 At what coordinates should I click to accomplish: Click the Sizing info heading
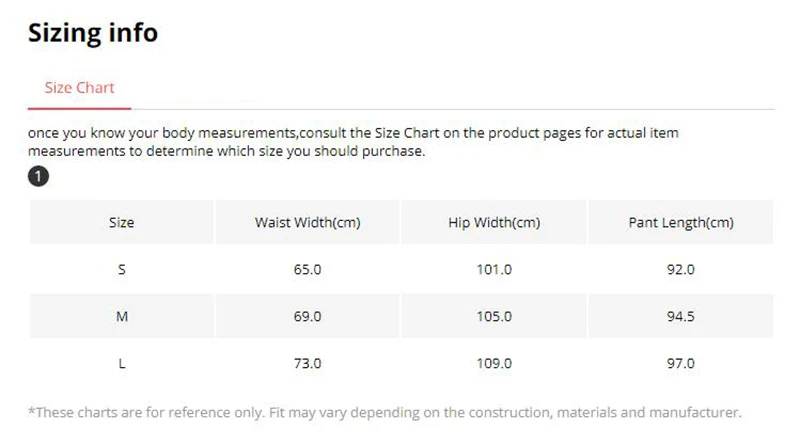click(93, 33)
